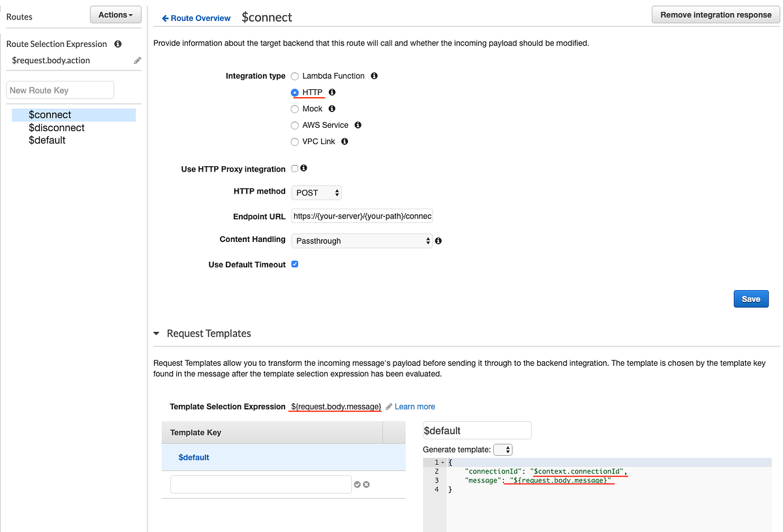Click template line with request.body.message

point(538,480)
